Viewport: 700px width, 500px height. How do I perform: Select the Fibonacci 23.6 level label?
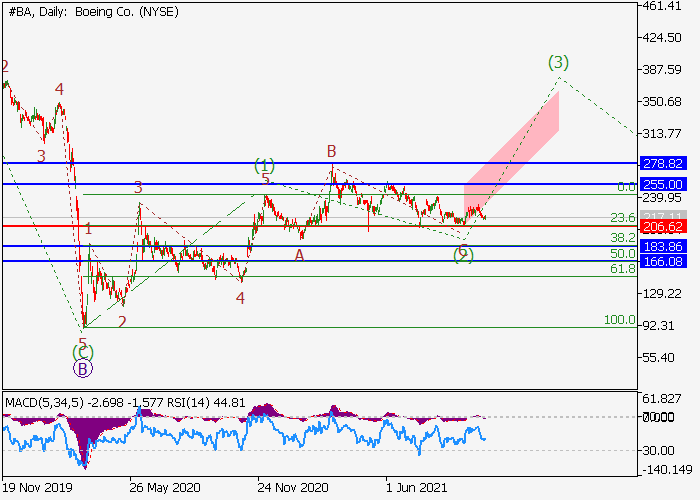pyautogui.click(x=623, y=218)
